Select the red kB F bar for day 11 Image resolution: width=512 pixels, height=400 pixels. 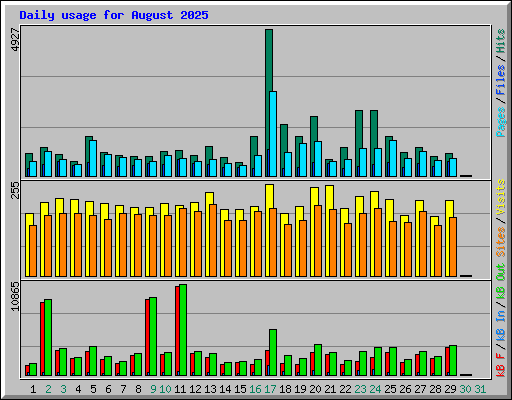[x=177, y=331]
